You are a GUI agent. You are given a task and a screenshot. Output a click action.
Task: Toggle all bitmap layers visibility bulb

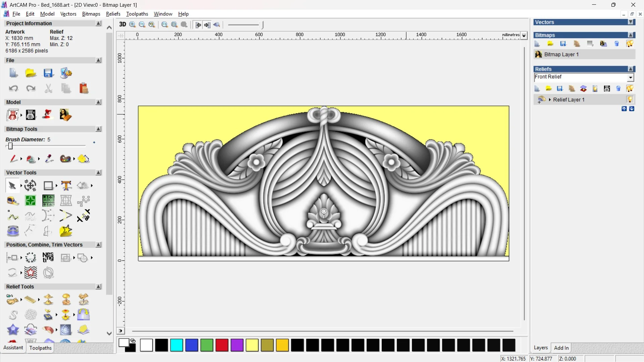[x=630, y=44]
